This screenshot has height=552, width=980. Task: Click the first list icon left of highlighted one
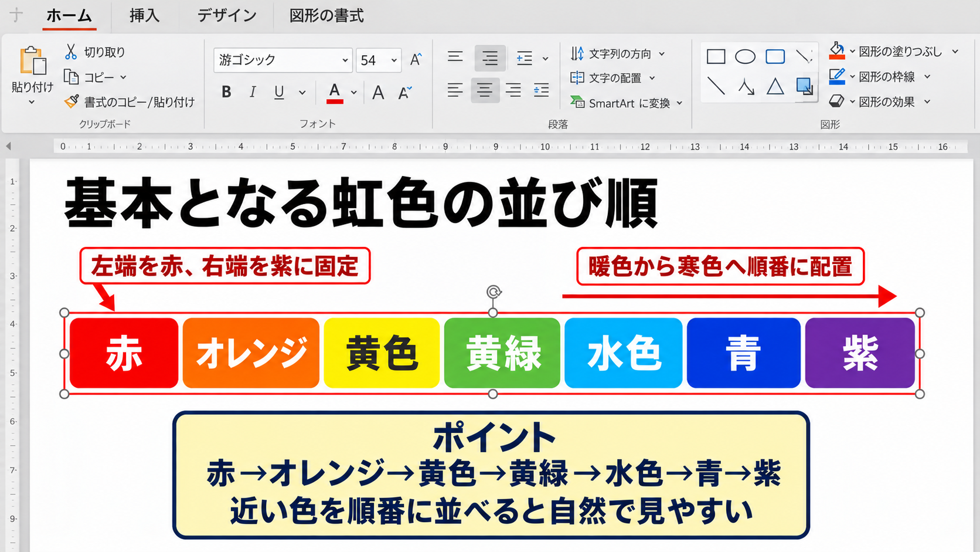coord(455,57)
